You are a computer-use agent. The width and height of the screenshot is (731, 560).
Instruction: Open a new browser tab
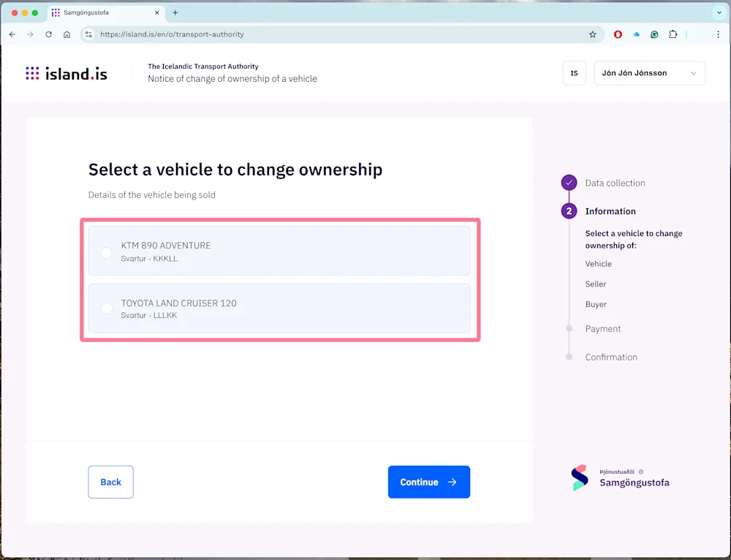174,12
